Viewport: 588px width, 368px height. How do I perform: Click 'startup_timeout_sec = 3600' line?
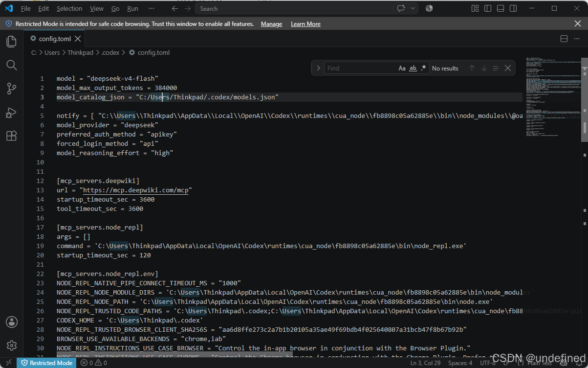(x=106, y=199)
